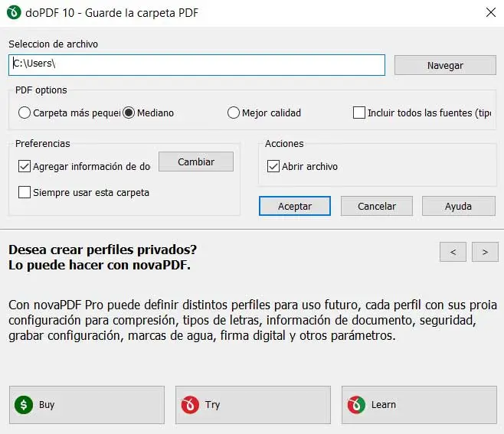The width and height of the screenshot is (504, 434).
Task: Enable Incluir todos las fuentes checkbox
Action: click(359, 113)
